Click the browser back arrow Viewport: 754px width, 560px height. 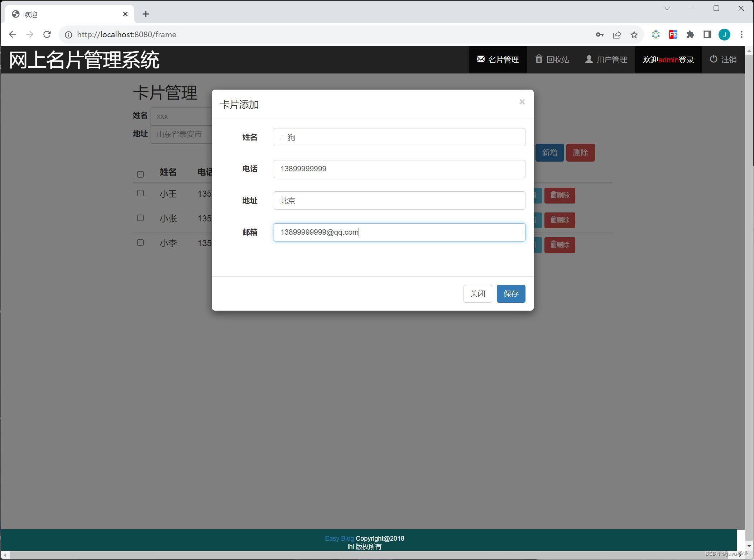coord(13,34)
